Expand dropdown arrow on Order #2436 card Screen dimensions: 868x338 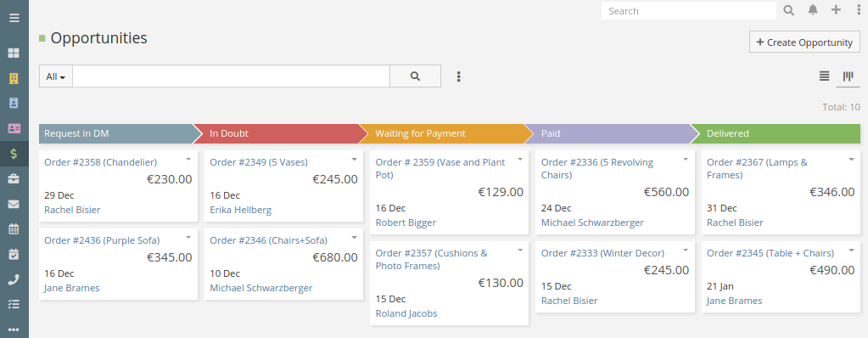pyautogui.click(x=188, y=238)
